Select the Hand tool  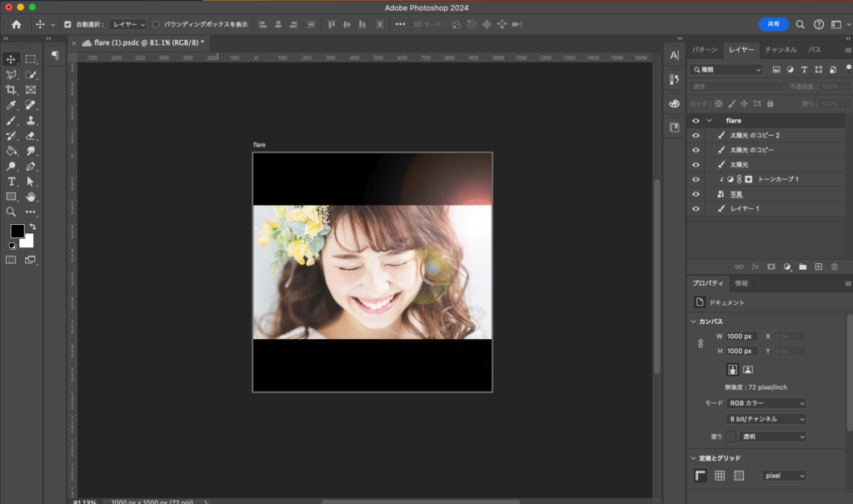pos(31,197)
